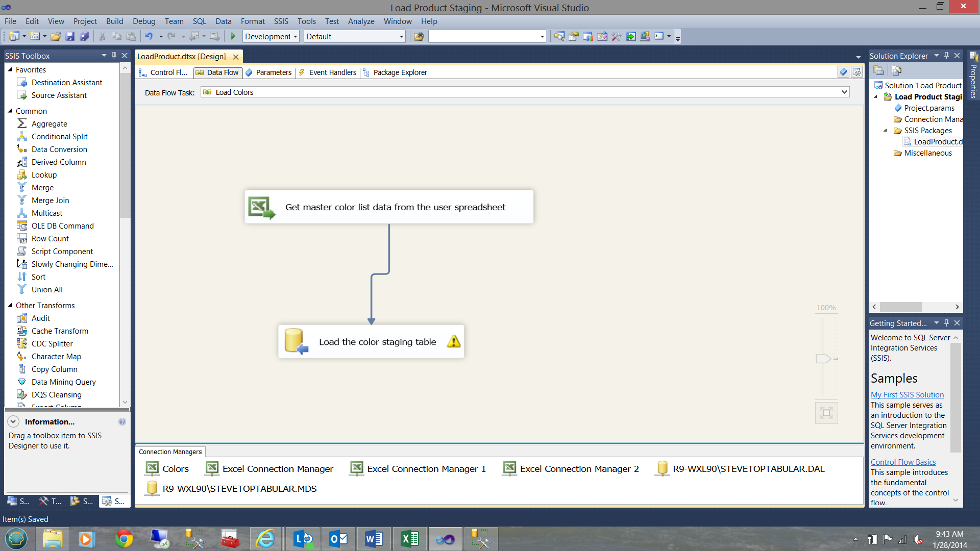
Task: Toggle pin on Solution Explorer panel
Action: pos(946,56)
